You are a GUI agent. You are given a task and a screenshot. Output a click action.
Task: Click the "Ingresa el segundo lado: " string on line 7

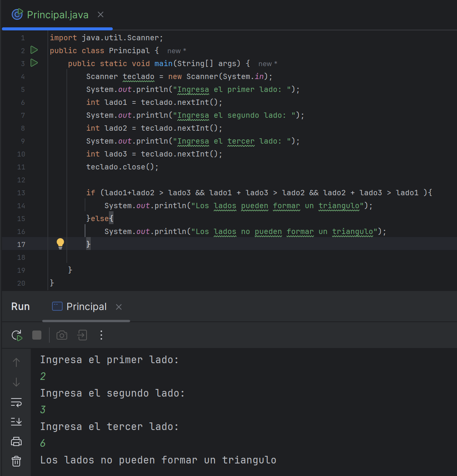(x=234, y=115)
